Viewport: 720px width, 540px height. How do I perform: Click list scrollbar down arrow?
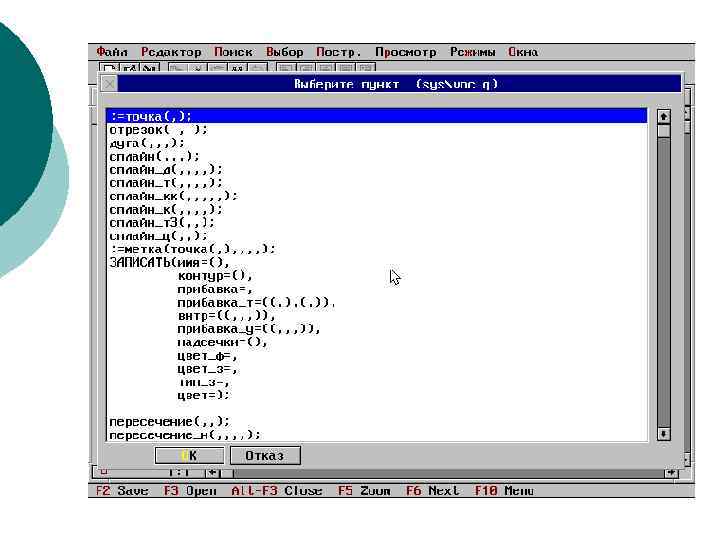[663, 433]
